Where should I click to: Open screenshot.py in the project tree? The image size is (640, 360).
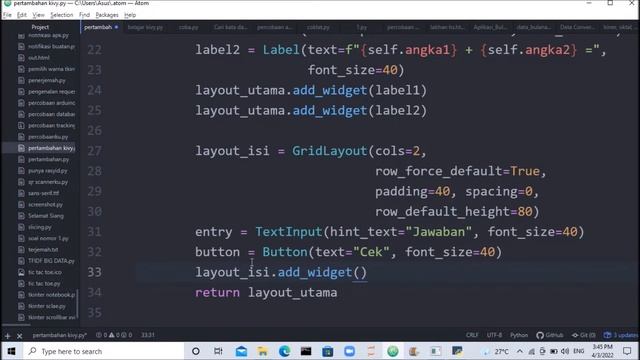tap(45, 204)
